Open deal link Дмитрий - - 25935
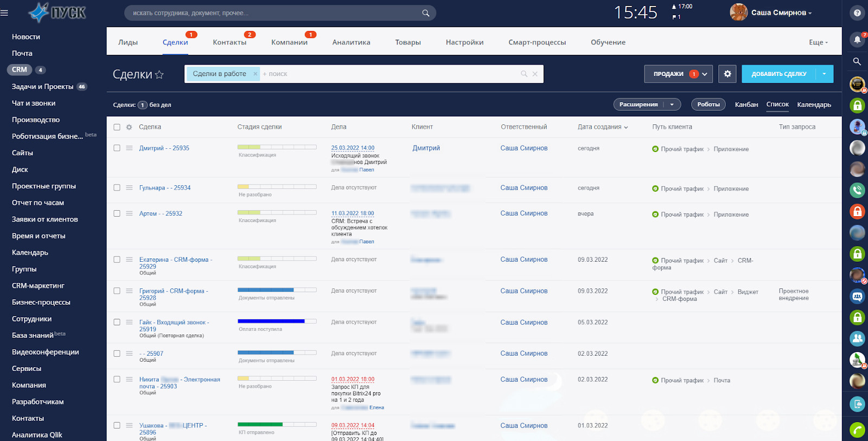The image size is (868, 441). click(x=164, y=148)
